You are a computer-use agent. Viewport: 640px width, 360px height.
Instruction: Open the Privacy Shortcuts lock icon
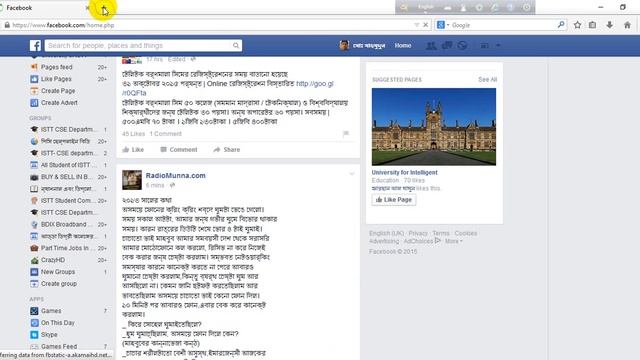click(x=484, y=46)
